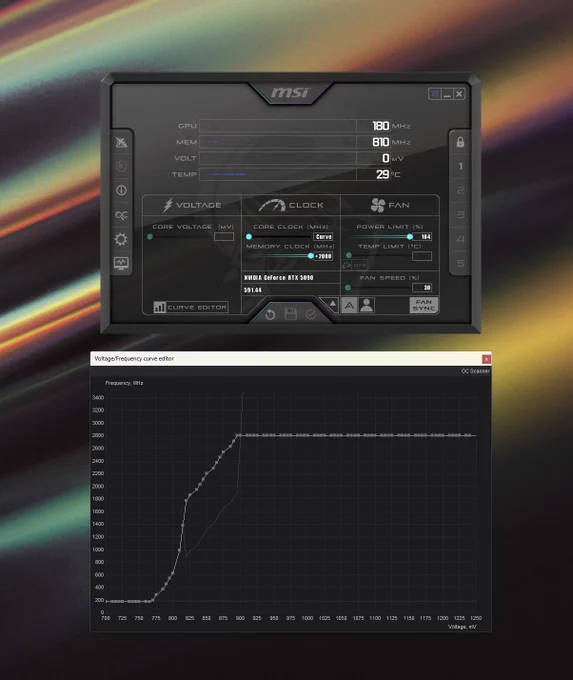Open the hardware monitor icon
The image size is (573, 680).
click(121, 263)
